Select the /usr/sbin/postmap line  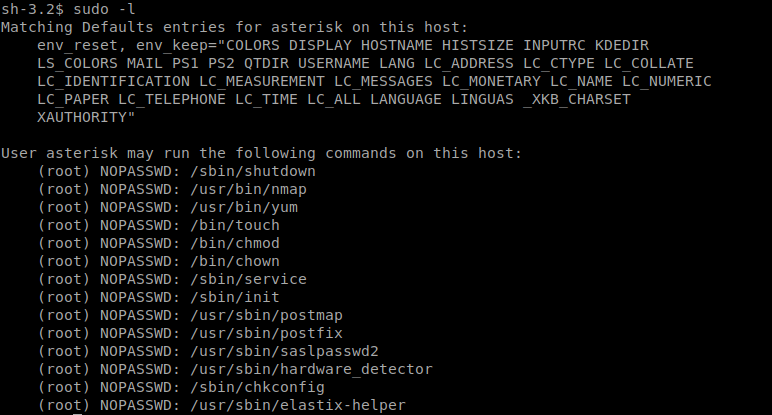pos(190,315)
